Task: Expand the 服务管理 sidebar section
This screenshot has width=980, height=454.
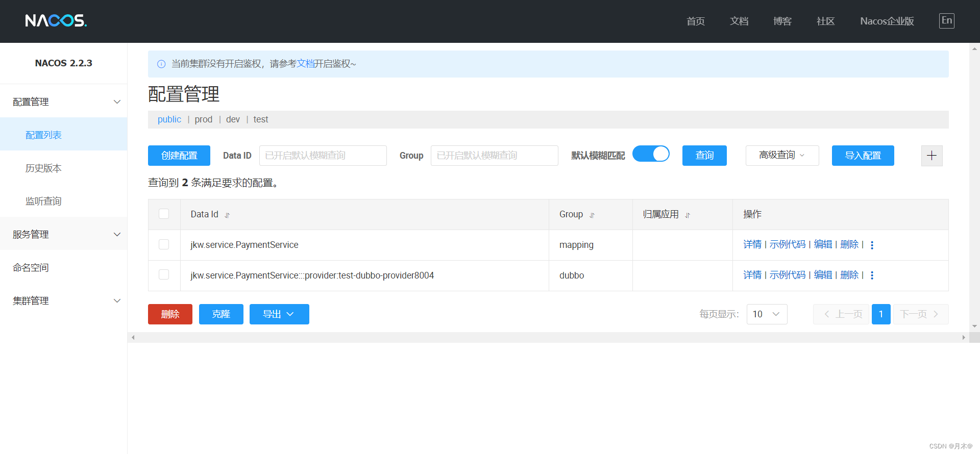Action: (64, 234)
